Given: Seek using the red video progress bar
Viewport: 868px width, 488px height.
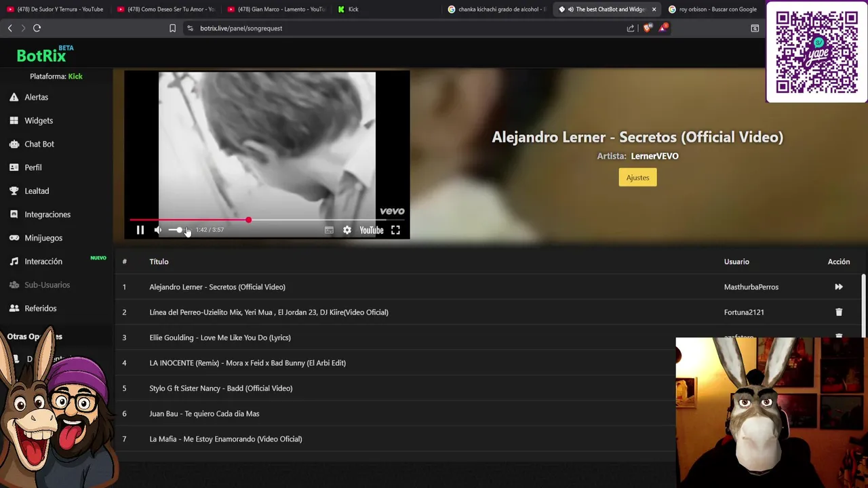Looking at the screenshot, I should point(267,220).
